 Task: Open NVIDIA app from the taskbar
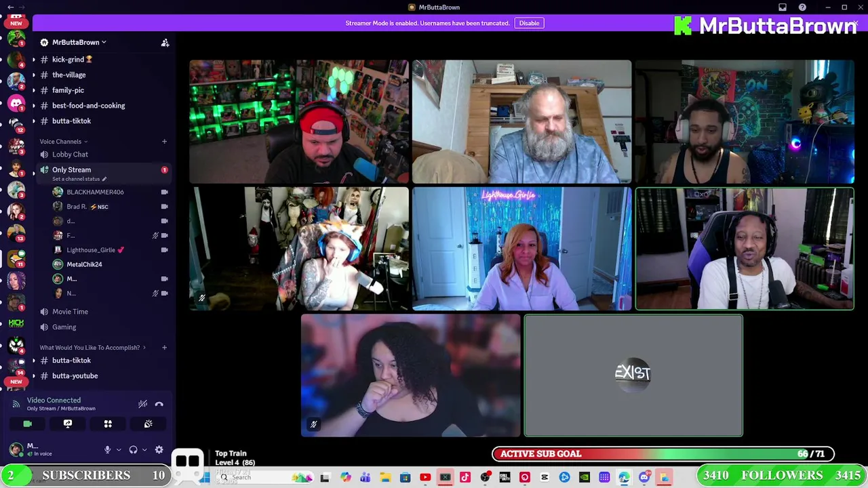585,478
